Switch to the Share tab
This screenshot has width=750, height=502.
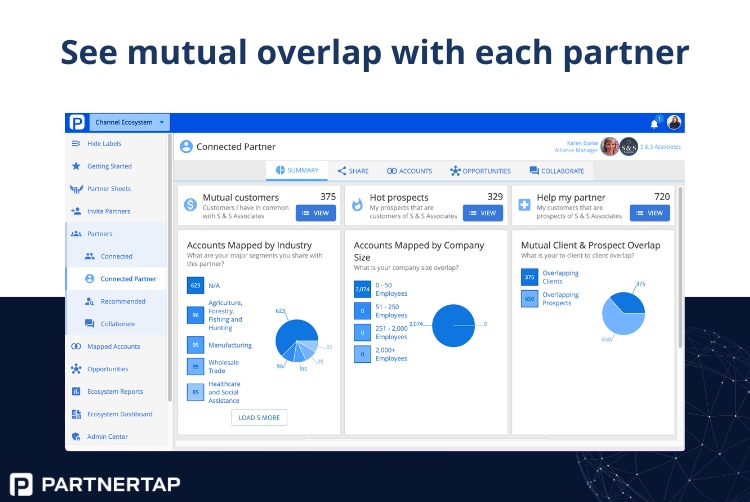[x=353, y=171]
